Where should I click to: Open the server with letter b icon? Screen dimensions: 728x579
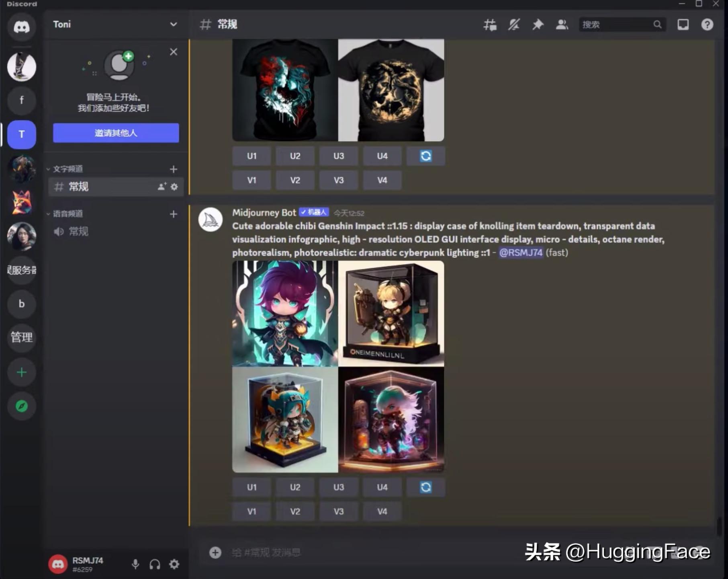pyautogui.click(x=22, y=304)
